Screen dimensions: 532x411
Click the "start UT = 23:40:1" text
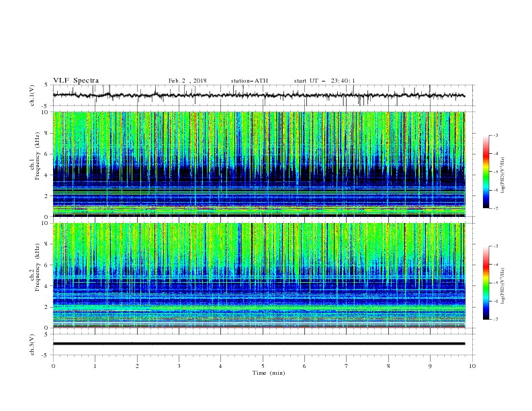[324, 81]
